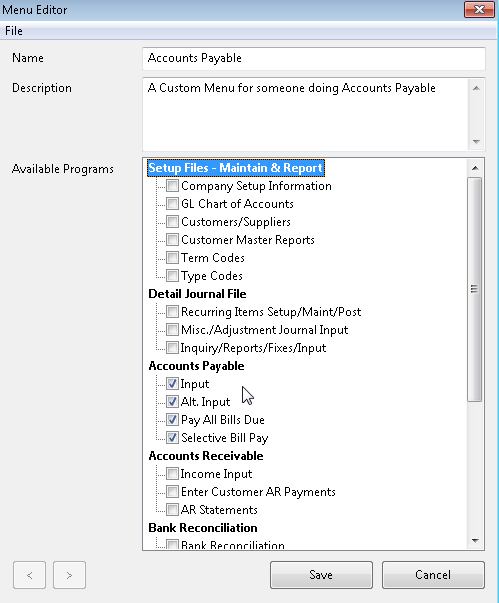Click the Description box scroll-down arrow

pos(476,142)
